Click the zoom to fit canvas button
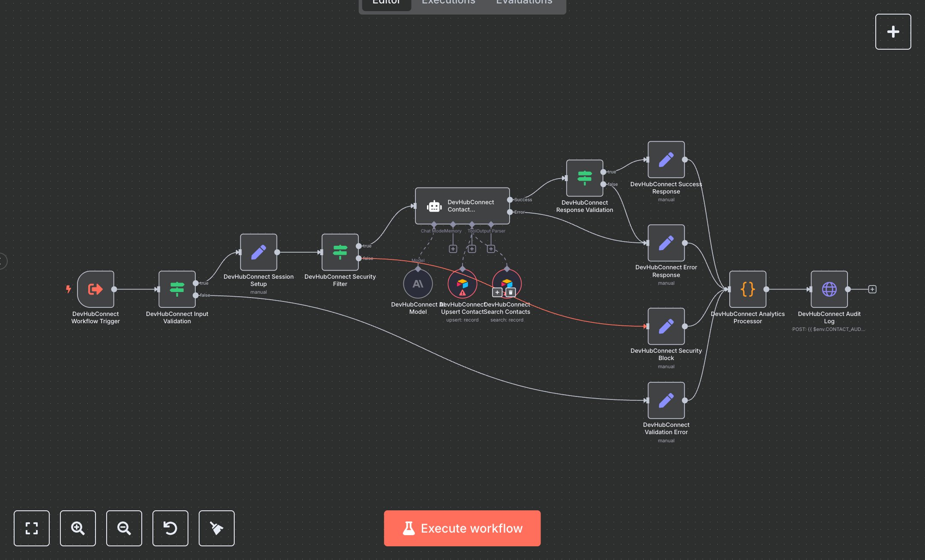Screen dimensions: 925x560 point(31,528)
